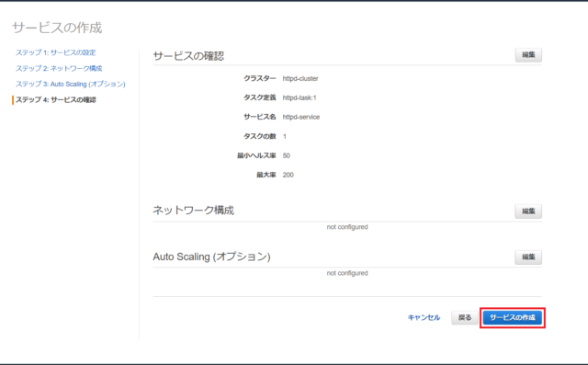Click the キャンセル link

[424, 317]
